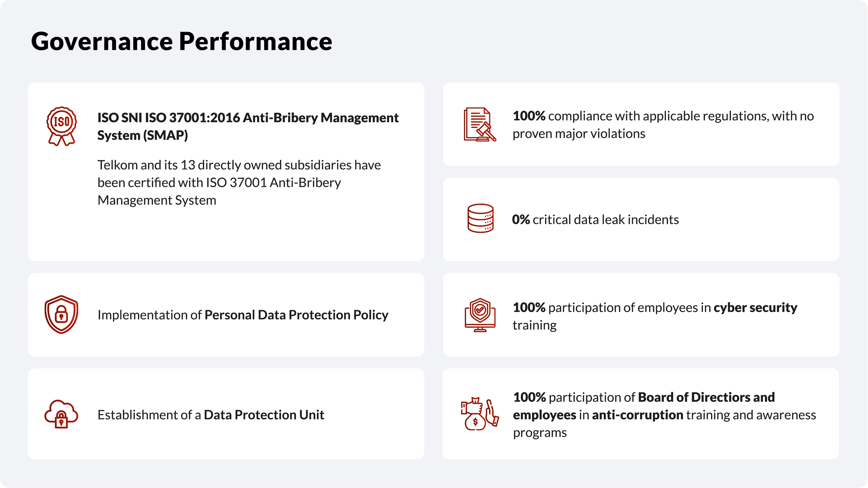Viewport: 868px width, 488px height.
Task: Select the 0% critical data leak incidents text
Action: [595, 220]
